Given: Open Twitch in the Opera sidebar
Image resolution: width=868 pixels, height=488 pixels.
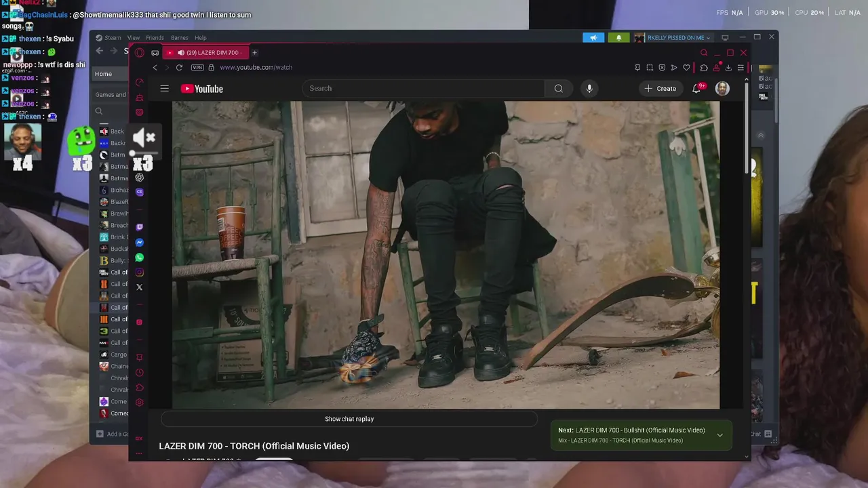Looking at the screenshot, I should (140, 228).
